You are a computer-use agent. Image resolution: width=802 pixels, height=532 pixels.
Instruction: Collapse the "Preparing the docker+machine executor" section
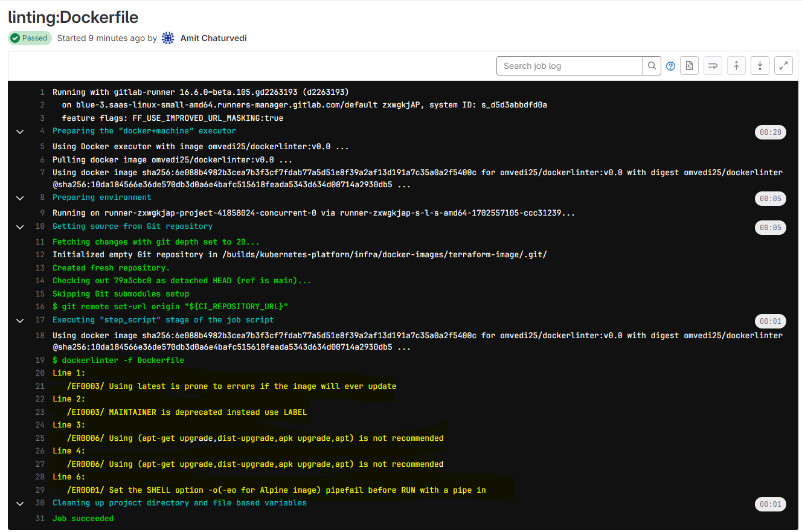tap(20, 132)
